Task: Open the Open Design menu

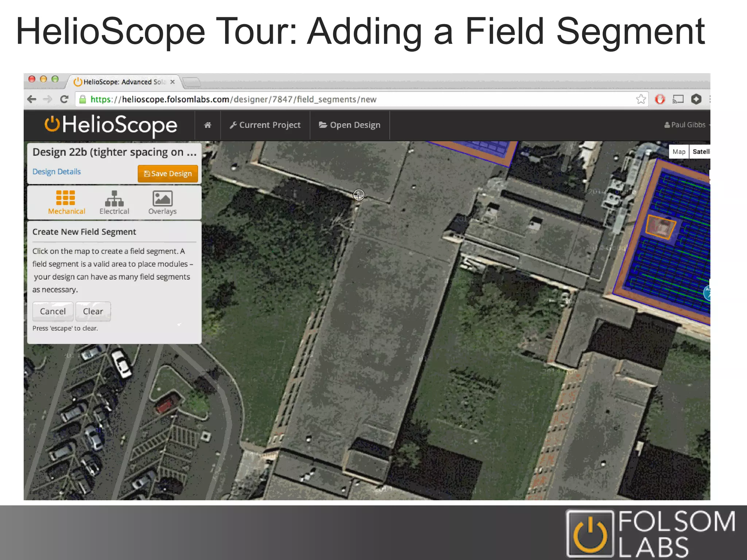Action: 350,125
